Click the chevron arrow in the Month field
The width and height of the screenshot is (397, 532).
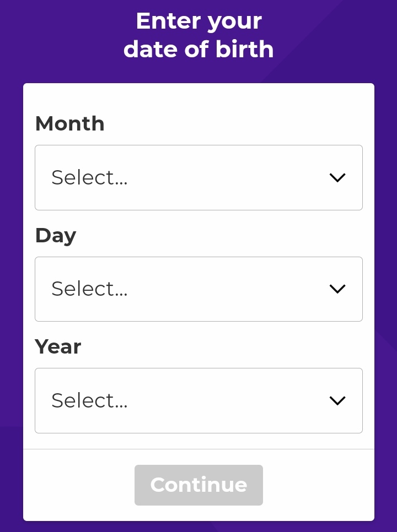tap(337, 177)
